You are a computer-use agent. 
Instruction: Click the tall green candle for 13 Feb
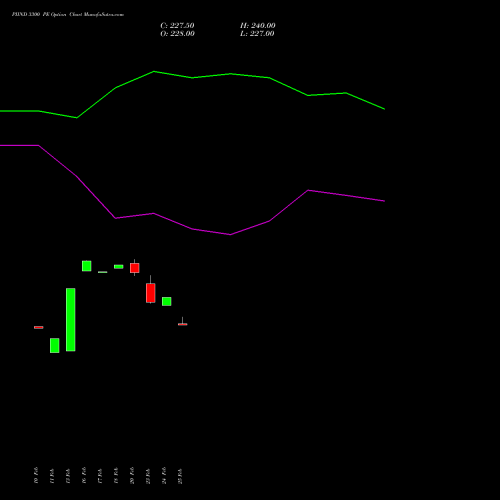click(x=71, y=320)
